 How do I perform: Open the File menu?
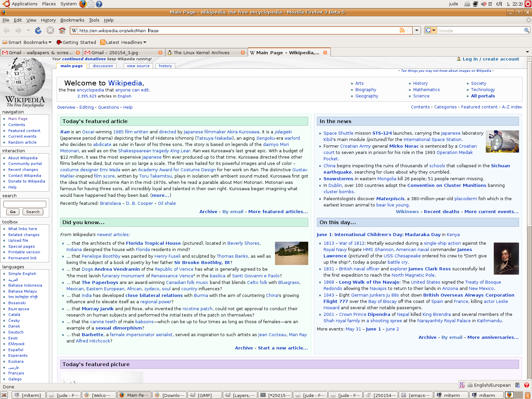(x=6, y=20)
